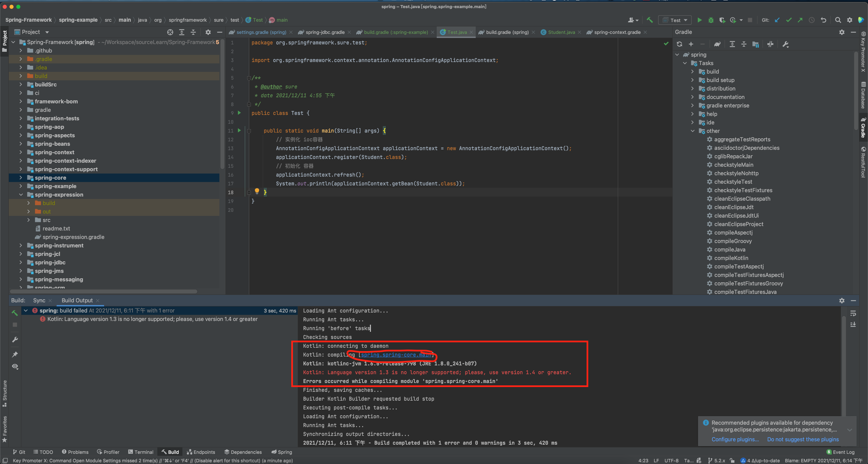Select the compileKotlin Gradle task
Screen dimensions: 868x464
(x=731, y=258)
